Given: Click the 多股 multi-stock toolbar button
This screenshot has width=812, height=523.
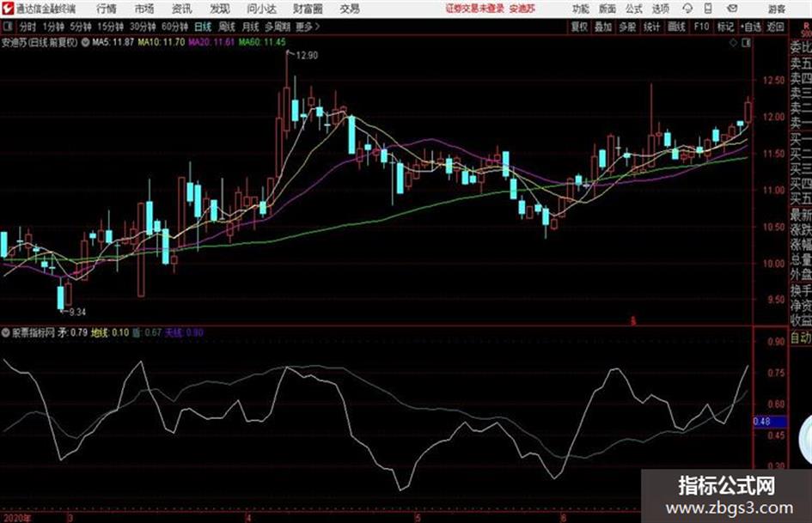Looking at the screenshot, I should (x=627, y=27).
